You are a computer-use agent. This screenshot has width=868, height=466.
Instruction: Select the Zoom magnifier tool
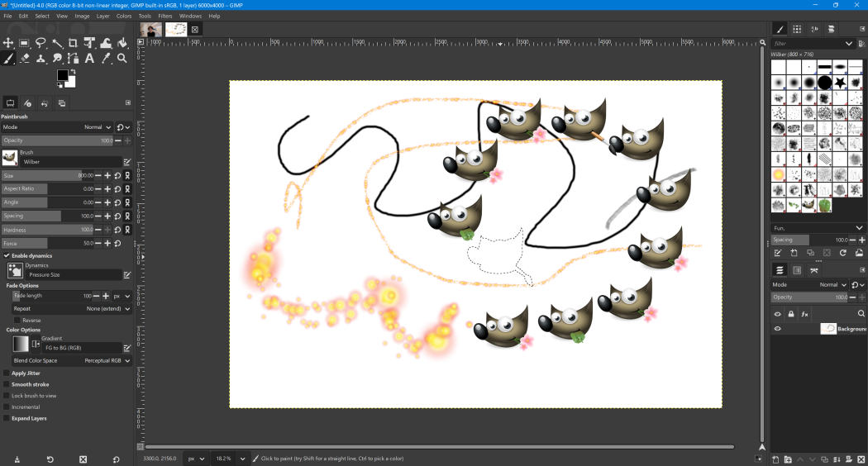click(122, 59)
